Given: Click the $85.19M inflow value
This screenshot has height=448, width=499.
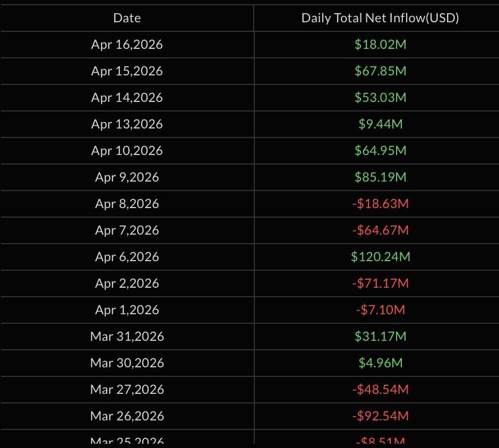Looking at the screenshot, I should coord(380,177).
